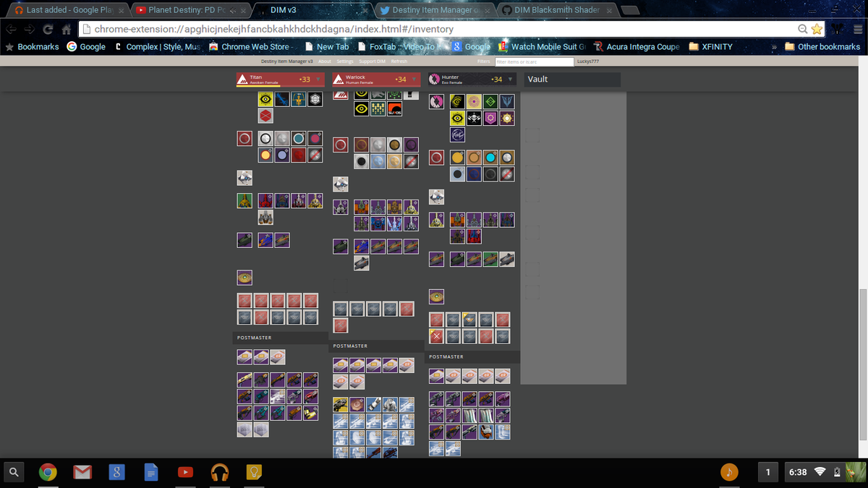Select the solid yellow shader on Hunter
This screenshot has height=488, width=868.
point(458,158)
